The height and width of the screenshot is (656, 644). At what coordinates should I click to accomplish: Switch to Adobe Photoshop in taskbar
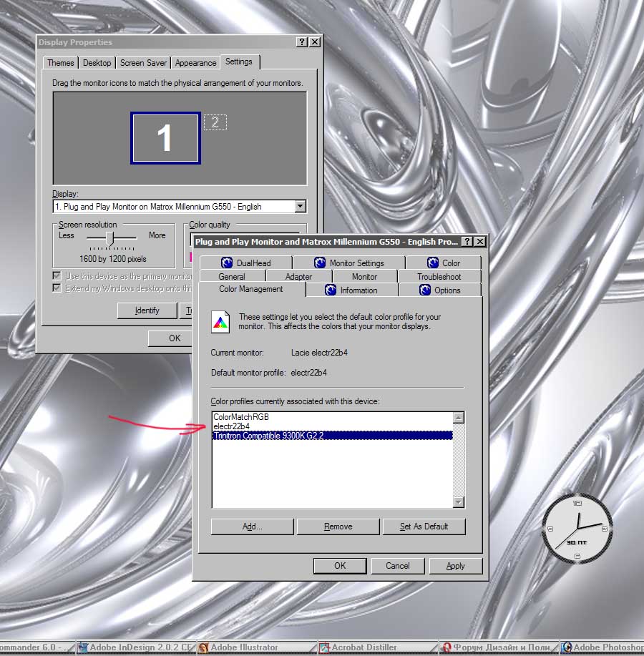[x=602, y=647]
